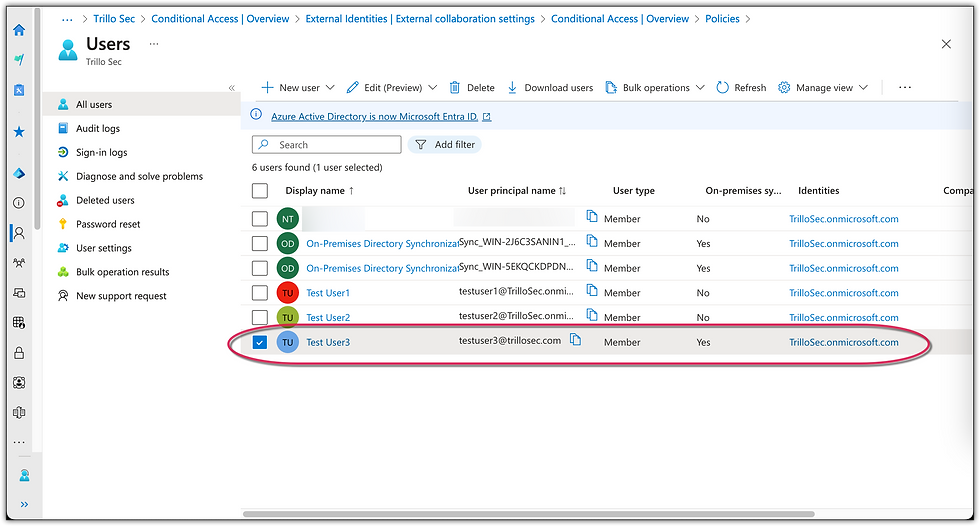Click the TU avatar of Test User3

288,342
